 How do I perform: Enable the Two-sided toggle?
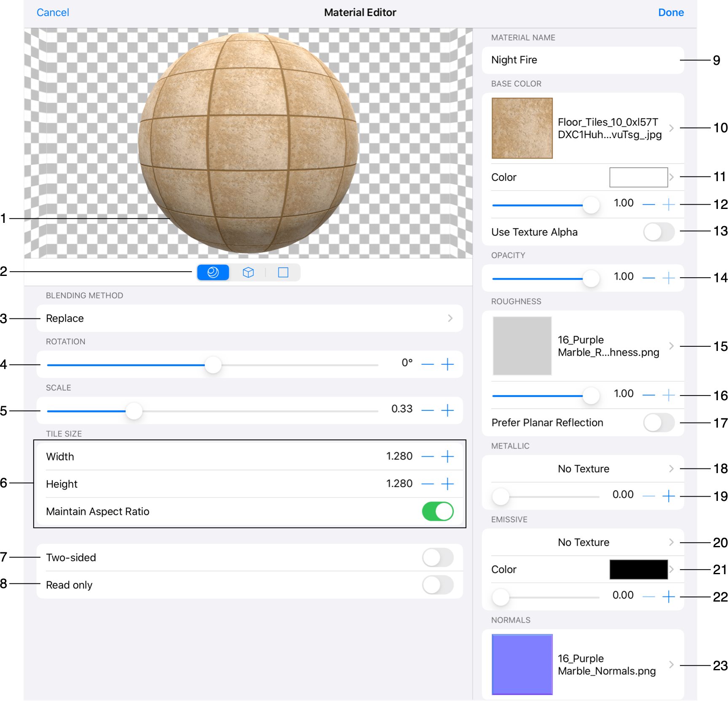pos(437,557)
